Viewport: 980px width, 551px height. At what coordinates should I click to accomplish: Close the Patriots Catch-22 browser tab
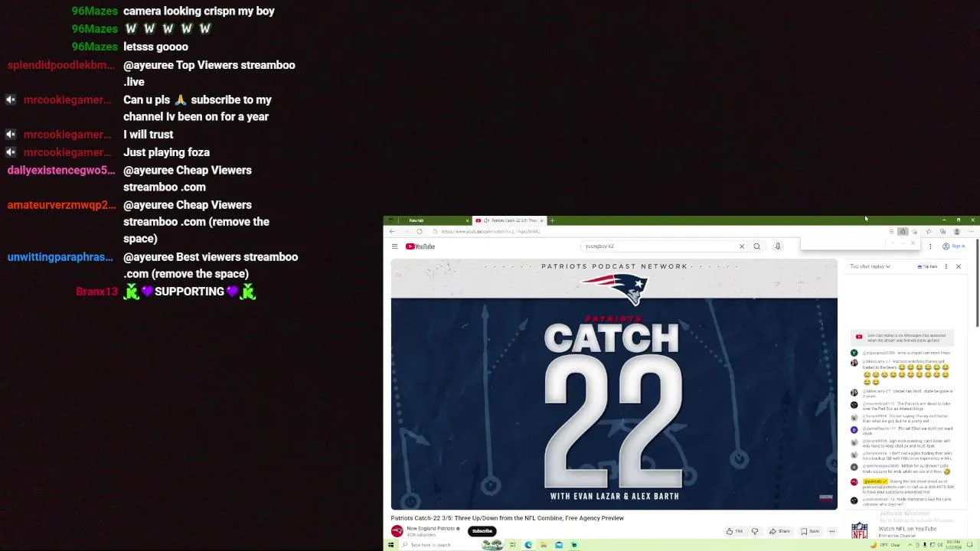pyautogui.click(x=541, y=220)
